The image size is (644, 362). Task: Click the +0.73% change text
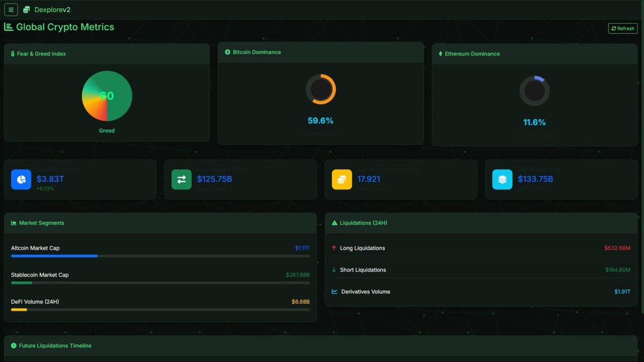click(45, 189)
